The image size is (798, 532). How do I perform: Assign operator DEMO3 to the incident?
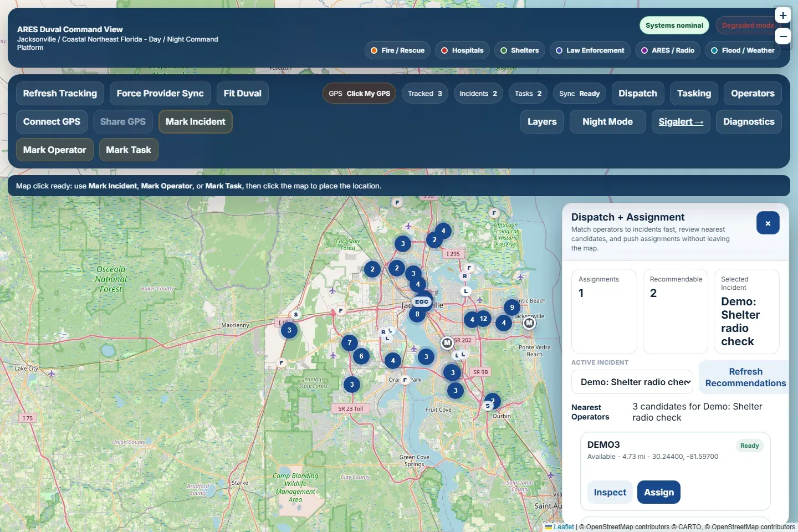[x=659, y=492]
